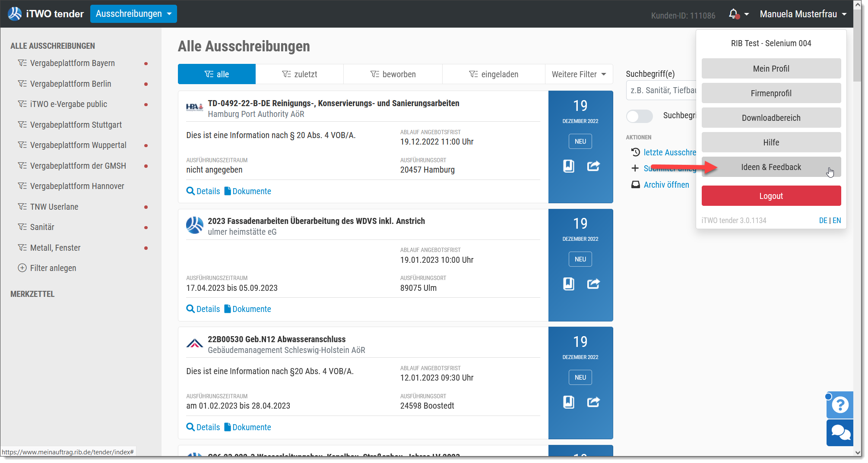Switch language to DE
This screenshot has width=868, height=463.
(x=823, y=220)
